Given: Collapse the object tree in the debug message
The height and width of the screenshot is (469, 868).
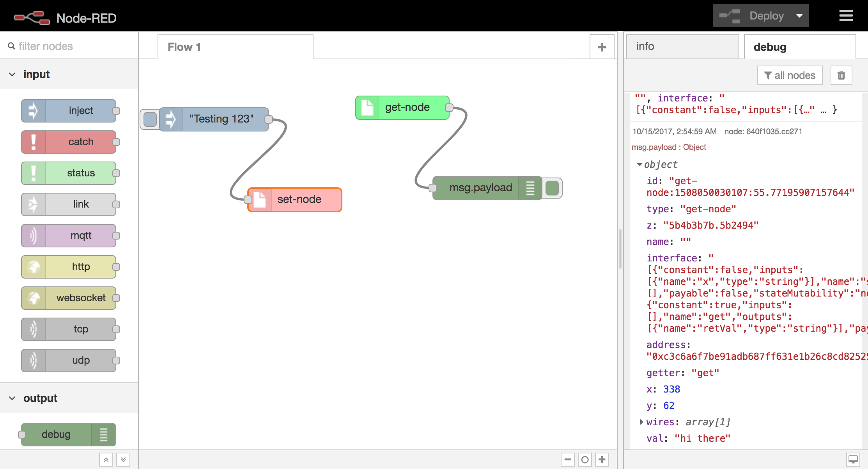Looking at the screenshot, I should pos(639,165).
